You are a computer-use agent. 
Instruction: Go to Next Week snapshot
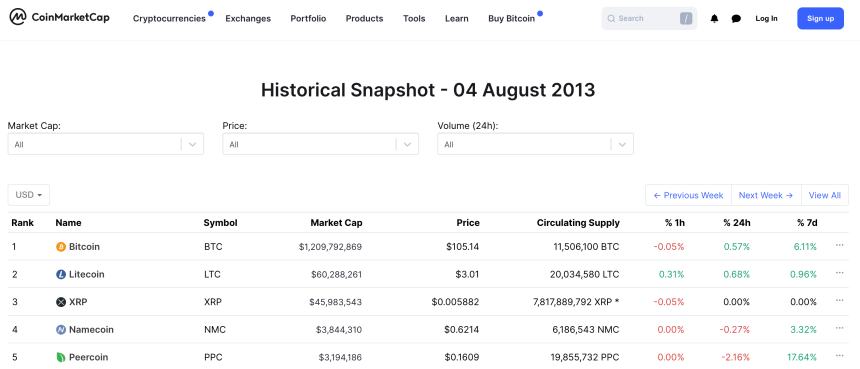(766, 195)
